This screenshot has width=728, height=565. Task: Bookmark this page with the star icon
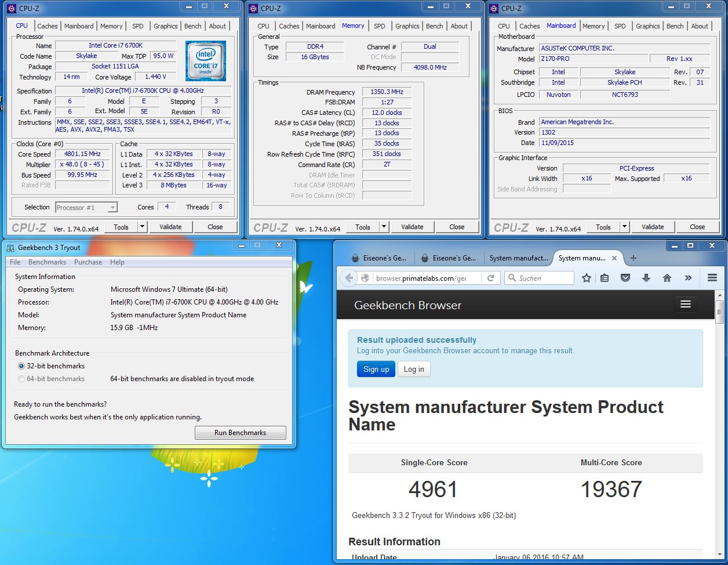(x=586, y=278)
